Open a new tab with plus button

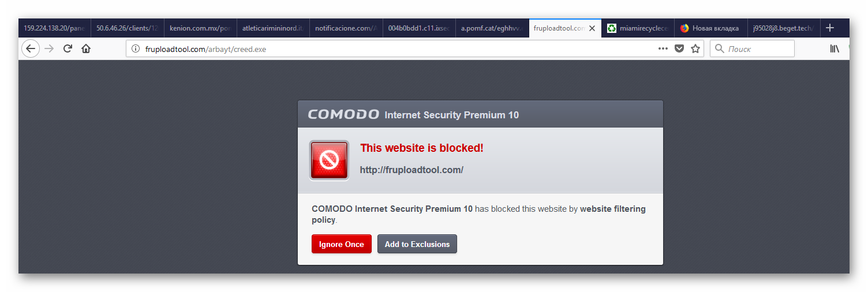(x=830, y=28)
